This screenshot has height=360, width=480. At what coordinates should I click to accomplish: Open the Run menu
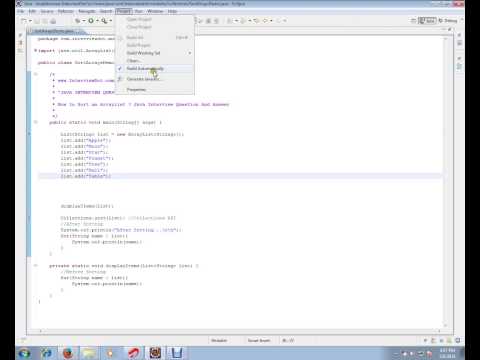139,11
